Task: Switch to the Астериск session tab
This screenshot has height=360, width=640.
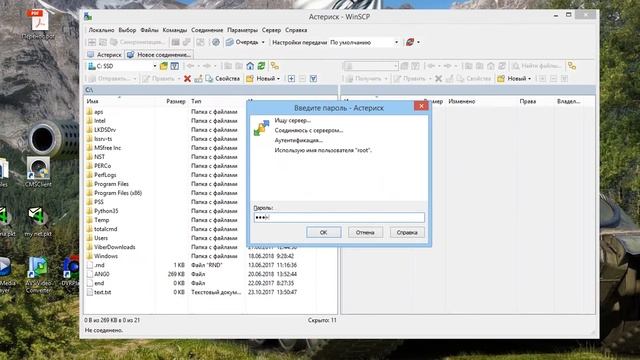Action: click(x=104, y=55)
